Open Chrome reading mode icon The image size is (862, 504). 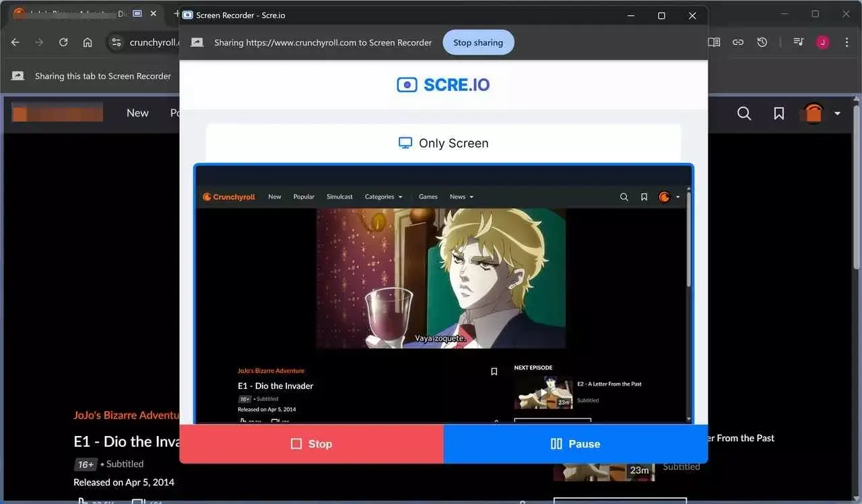[x=715, y=42]
